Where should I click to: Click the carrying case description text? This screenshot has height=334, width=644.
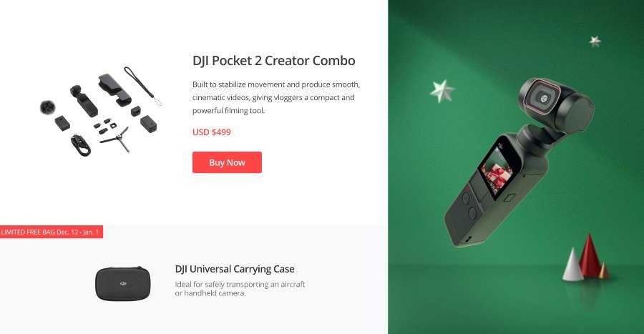pyautogui.click(x=240, y=288)
